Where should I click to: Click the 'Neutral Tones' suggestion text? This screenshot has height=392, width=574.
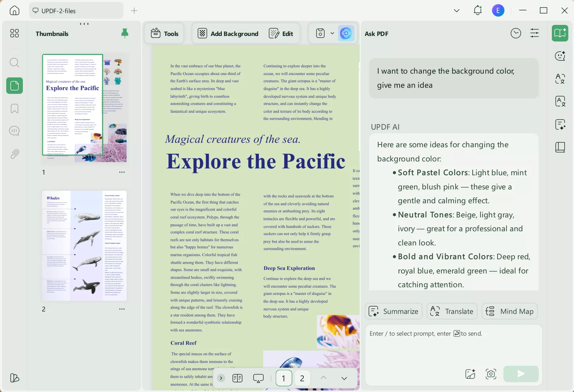(x=425, y=215)
